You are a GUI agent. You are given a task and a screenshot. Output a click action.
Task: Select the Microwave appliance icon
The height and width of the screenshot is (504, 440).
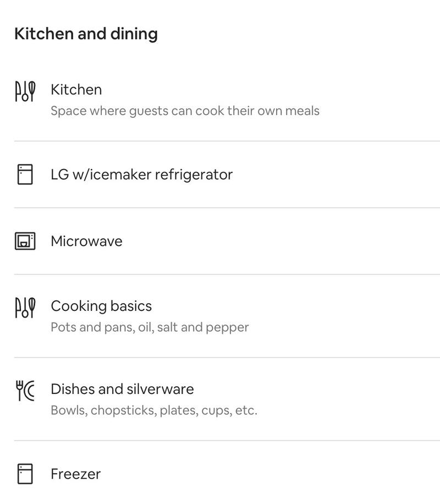[x=25, y=241]
